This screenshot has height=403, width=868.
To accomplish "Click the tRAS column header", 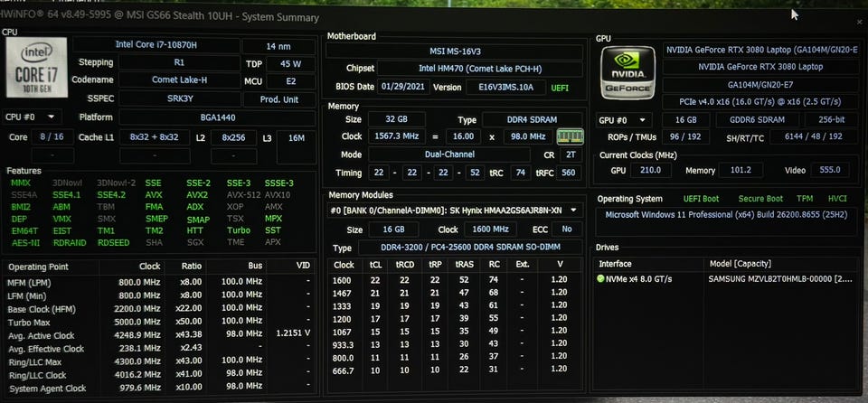I will (x=465, y=265).
